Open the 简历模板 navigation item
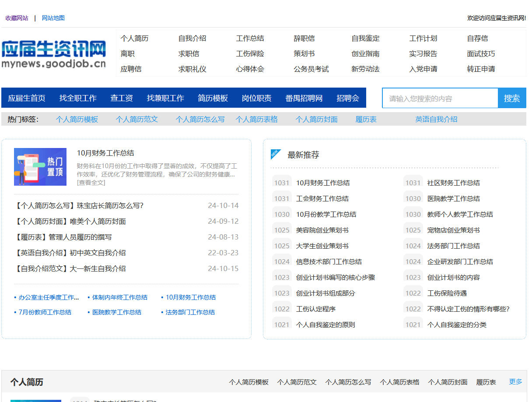 click(x=213, y=98)
